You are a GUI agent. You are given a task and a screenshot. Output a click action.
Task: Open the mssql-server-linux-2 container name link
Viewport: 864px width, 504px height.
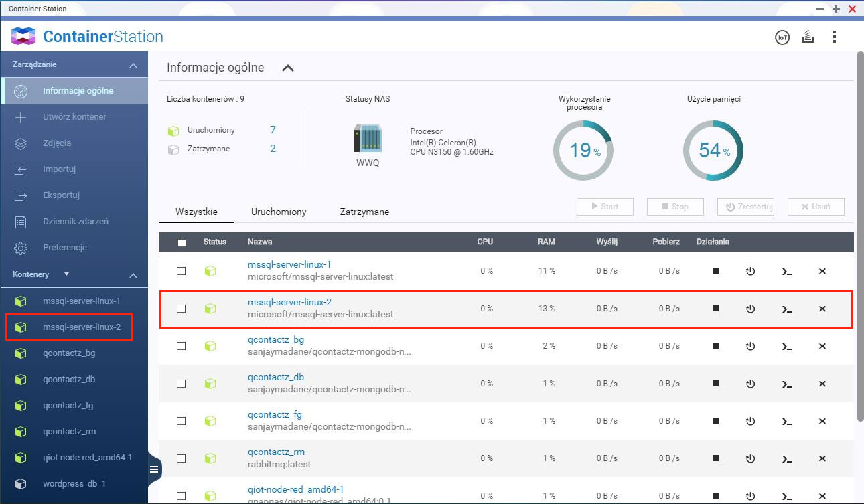click(289, 302)
